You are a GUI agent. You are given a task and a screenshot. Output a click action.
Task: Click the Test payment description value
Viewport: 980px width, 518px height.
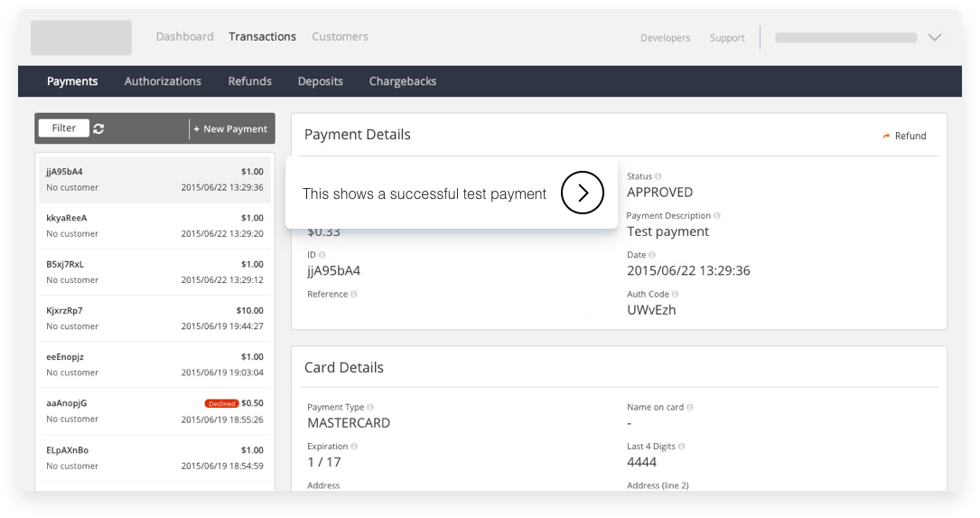(x=668, y=231)
